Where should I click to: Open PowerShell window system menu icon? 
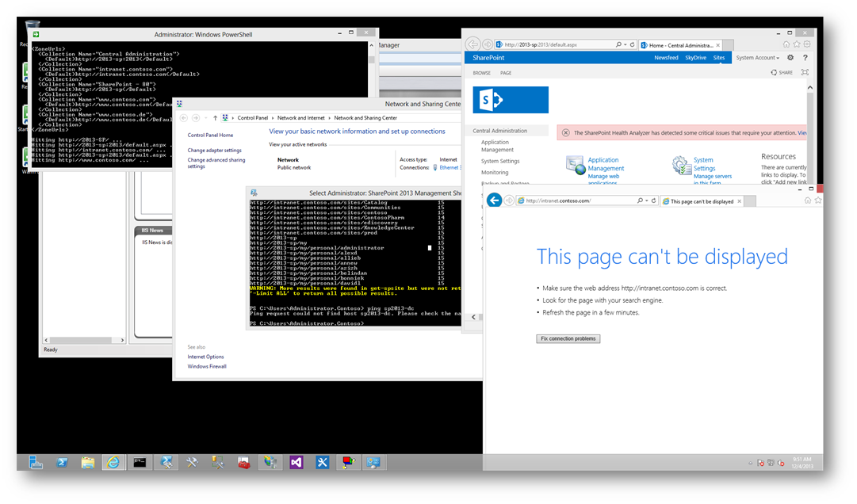pos(36,34)
